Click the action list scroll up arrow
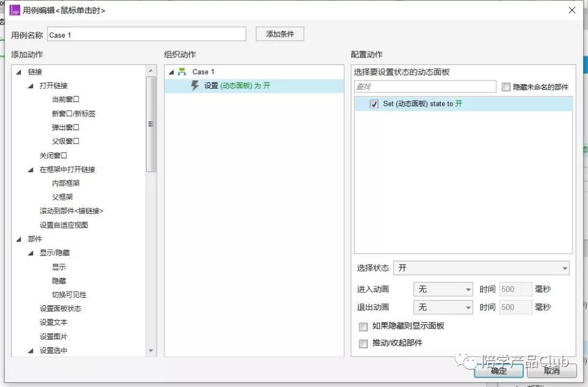The image size is (588, 387). (x=151, y=71)
